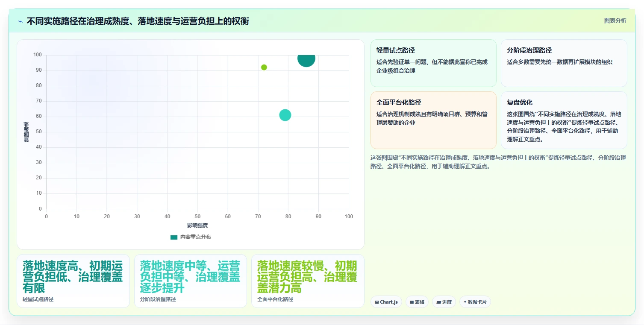Open the 全面平台化路径 orange description card
644x325 pixels.
(433, 120)
